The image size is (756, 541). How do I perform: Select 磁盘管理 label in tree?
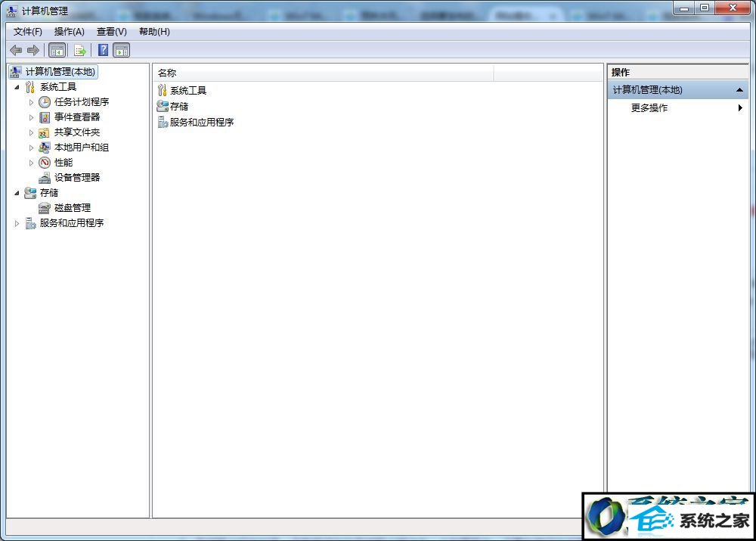coord(73,208)
